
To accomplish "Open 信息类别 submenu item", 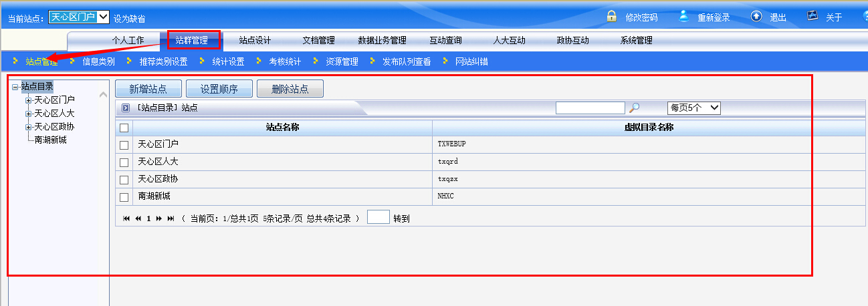I will click(x=98, y=61).
